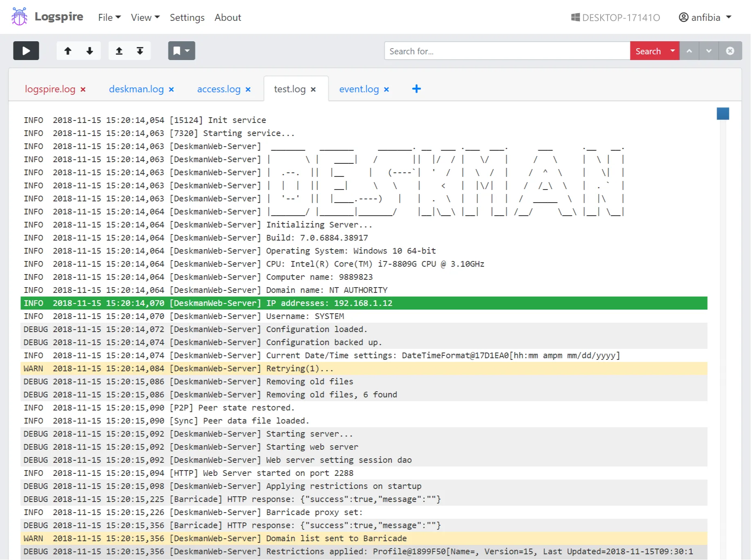Open the Search options dropdown

[x=672, y=51]
